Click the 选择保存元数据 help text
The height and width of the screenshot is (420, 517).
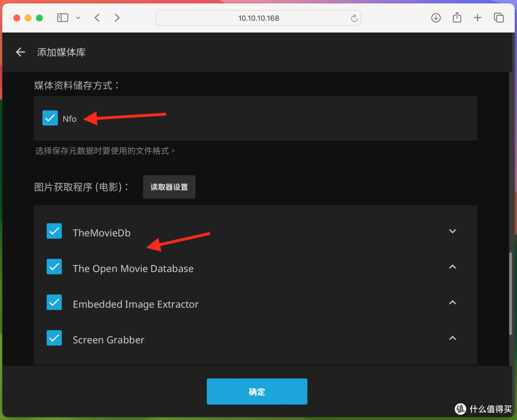[x=105, y=151]
